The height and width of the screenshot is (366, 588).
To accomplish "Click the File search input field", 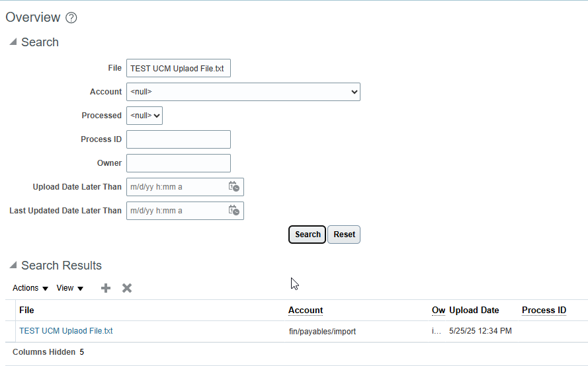I will [x=179, y=68].
